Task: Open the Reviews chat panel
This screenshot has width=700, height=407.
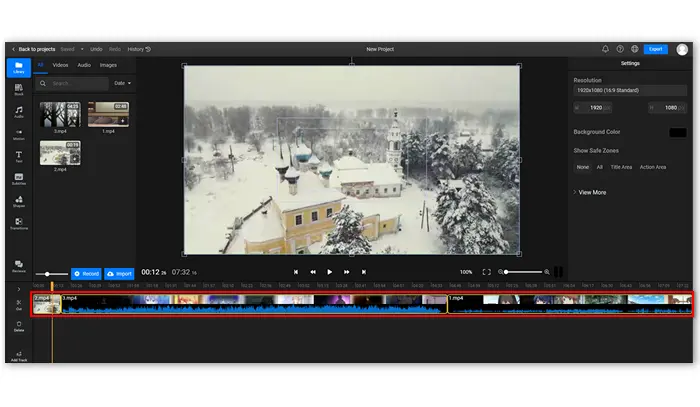Action: click(x=19, y=266)
